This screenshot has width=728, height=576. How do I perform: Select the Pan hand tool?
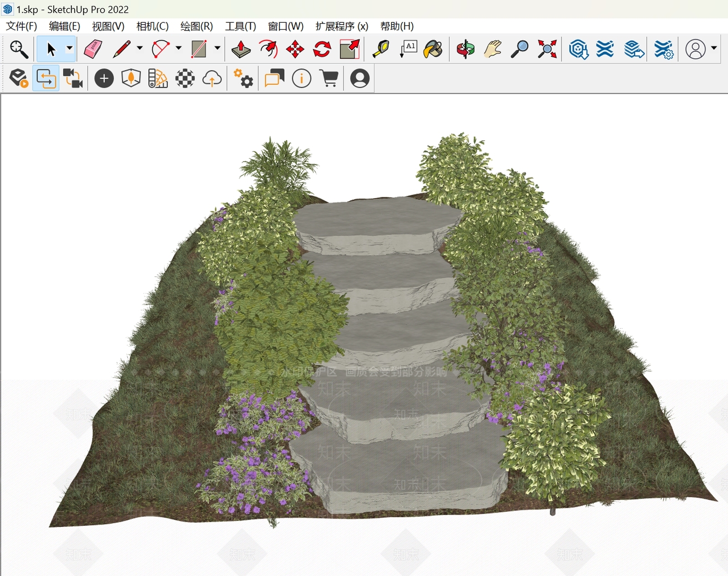click(493, 49)
